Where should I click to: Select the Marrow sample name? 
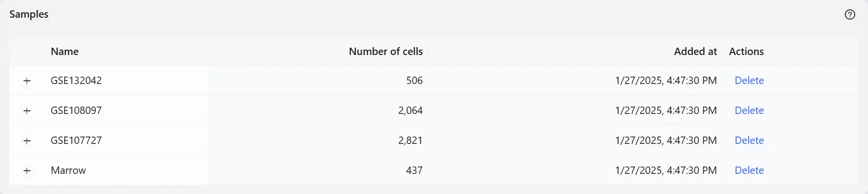(x=68, y=170)
